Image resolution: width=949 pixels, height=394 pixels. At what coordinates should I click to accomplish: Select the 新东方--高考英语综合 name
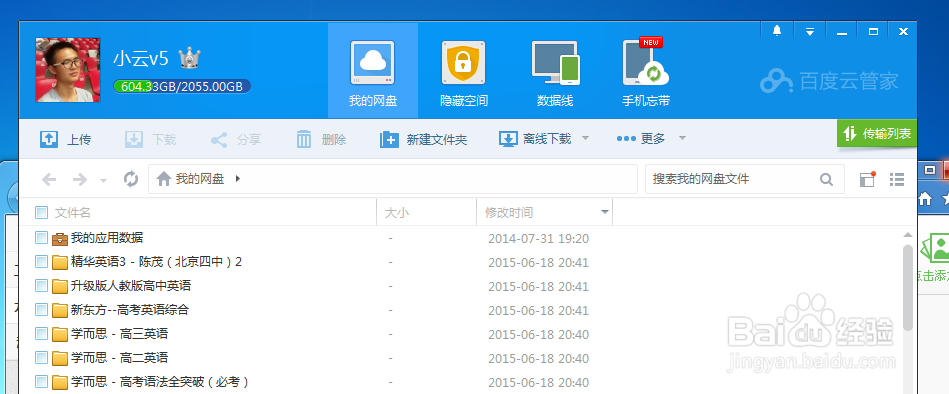click(x=130, y=310)
